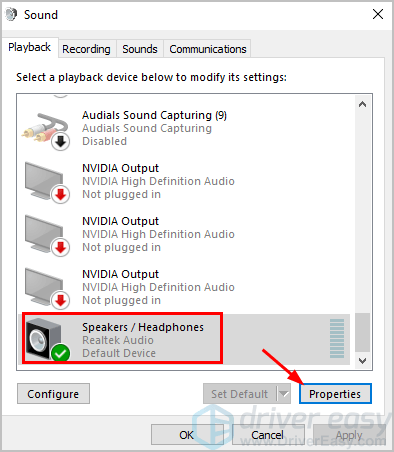Screen dimensions: 394x452
Task: Switch to the Recording tab
Action: coord(86,49)
